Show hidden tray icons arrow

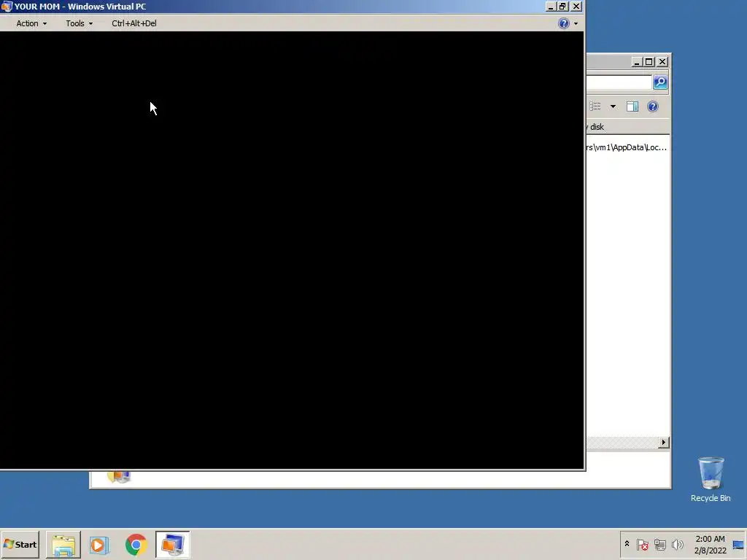[x=627, y=544]
